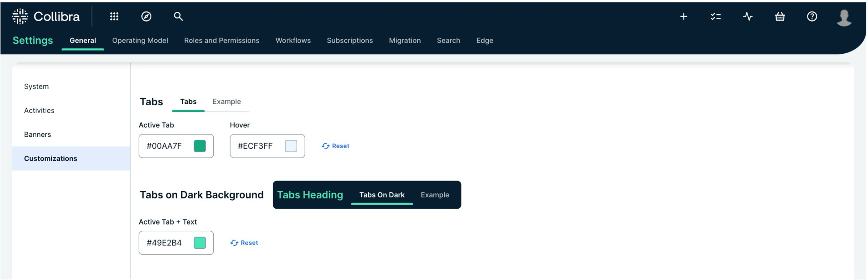
Task: Select the General settings tab
Action: pos(83,40)
